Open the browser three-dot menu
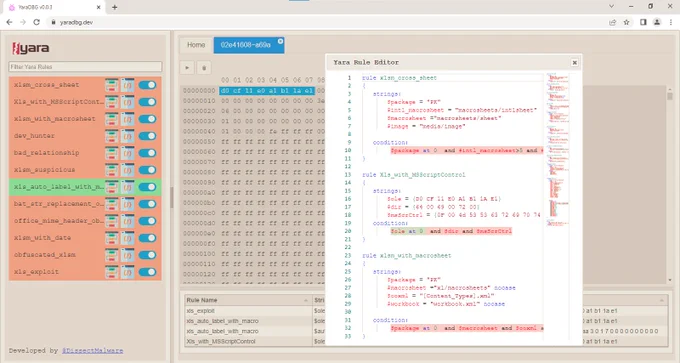Screen dimensions: 680x363 671,22
